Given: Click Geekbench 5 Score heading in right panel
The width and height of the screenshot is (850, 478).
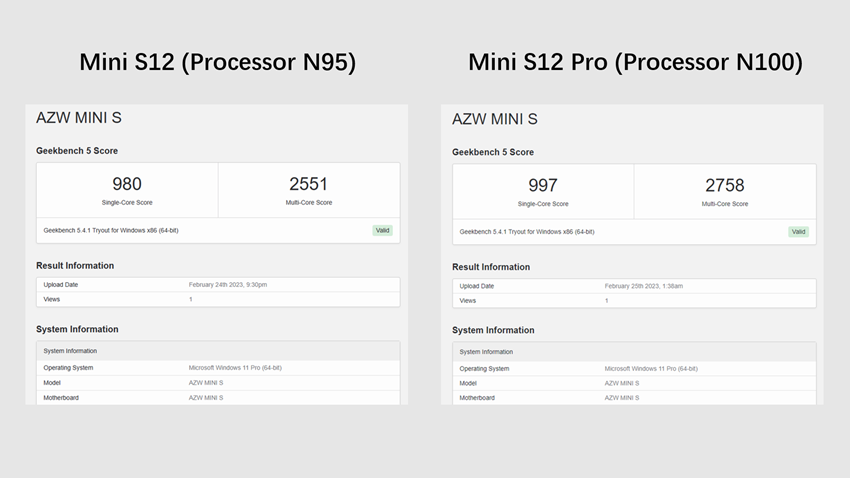Looking at the screenshot, I should pyautogui.click(x=493, y=152).
